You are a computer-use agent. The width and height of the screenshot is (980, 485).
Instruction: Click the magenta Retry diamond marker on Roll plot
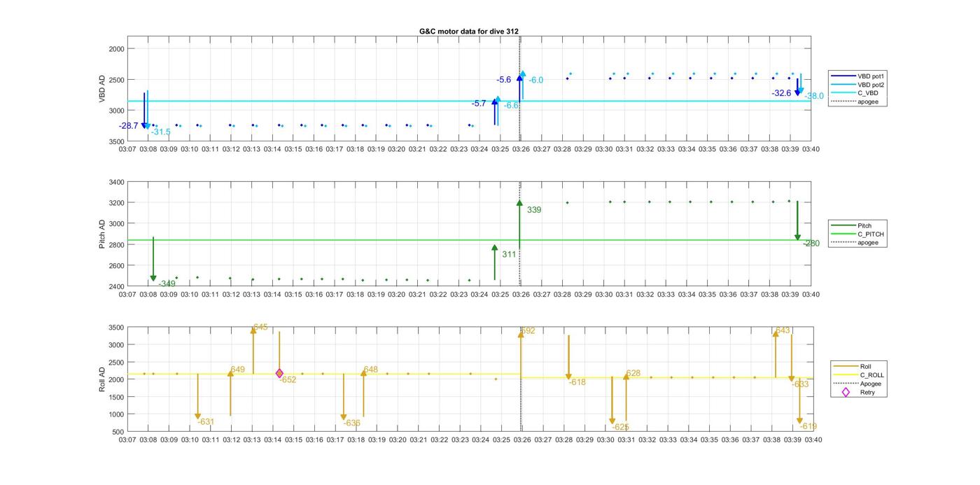[279, 374]
